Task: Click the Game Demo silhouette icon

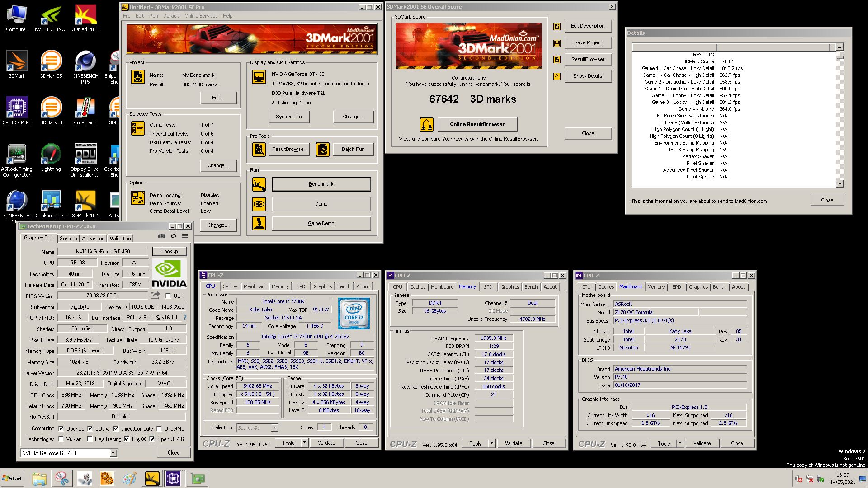Action: point(259,223)
